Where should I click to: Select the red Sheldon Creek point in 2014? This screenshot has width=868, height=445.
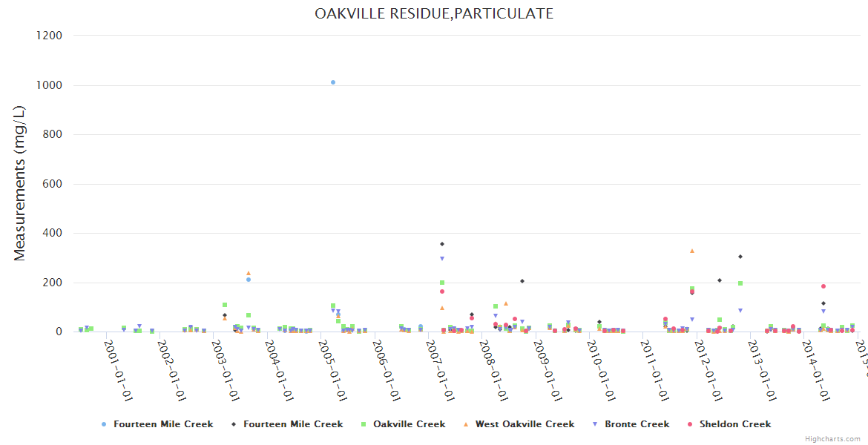click(823, 286)
